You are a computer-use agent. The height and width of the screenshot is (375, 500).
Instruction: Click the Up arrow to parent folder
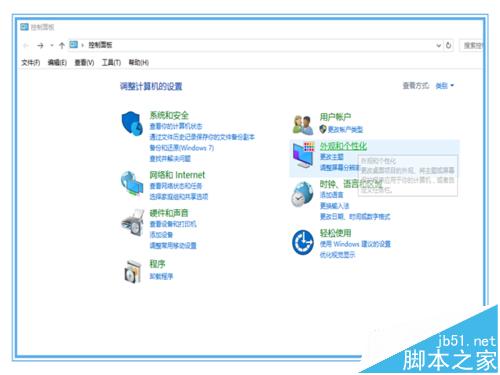tap(62, 45)
